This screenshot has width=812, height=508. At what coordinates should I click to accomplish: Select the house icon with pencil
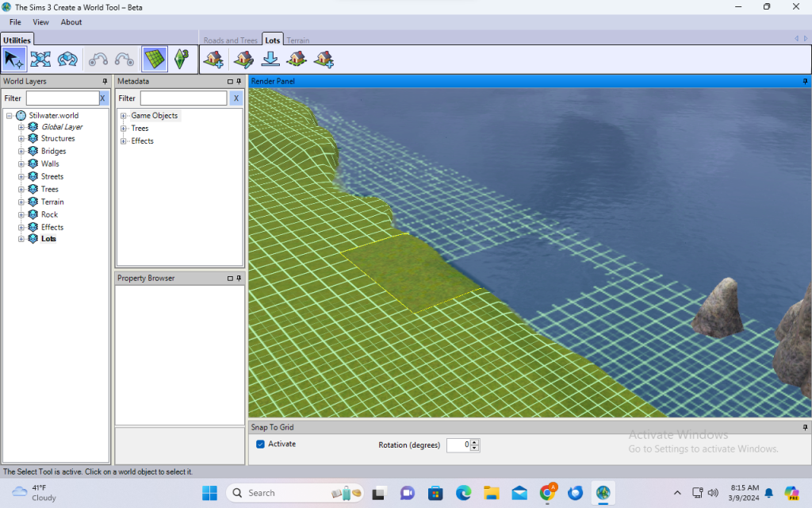pyautogui.click(x=244, y=60)
